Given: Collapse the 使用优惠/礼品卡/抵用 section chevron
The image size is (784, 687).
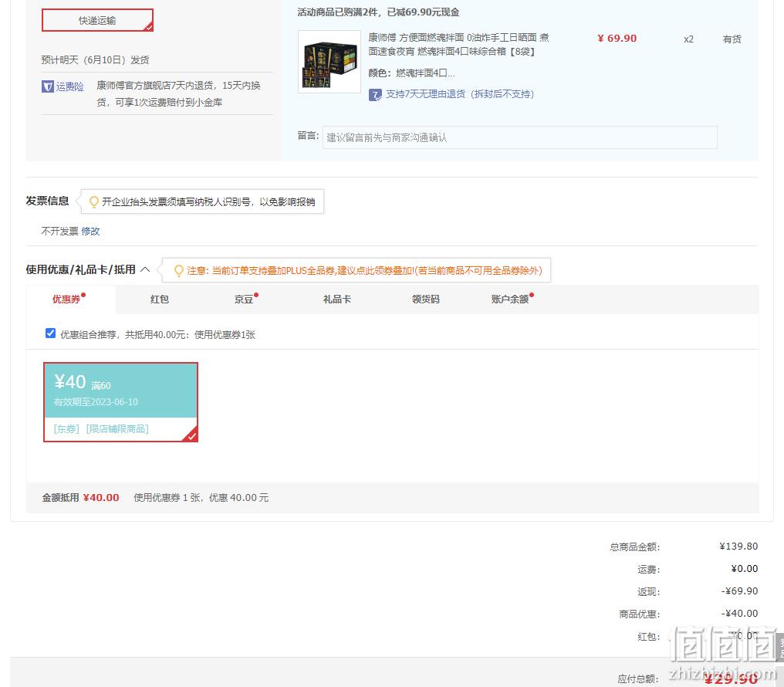Looking at the screenshot, I should (145, 269).
